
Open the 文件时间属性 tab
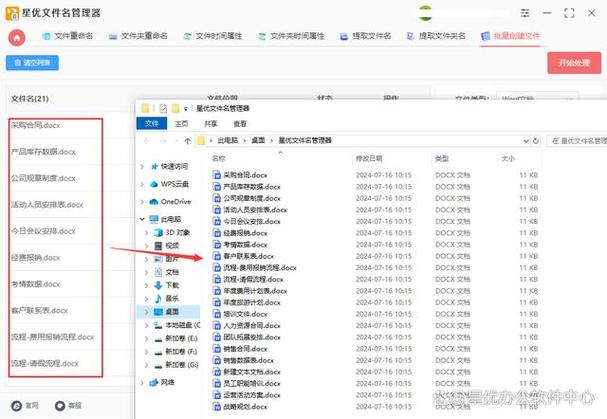213,36
